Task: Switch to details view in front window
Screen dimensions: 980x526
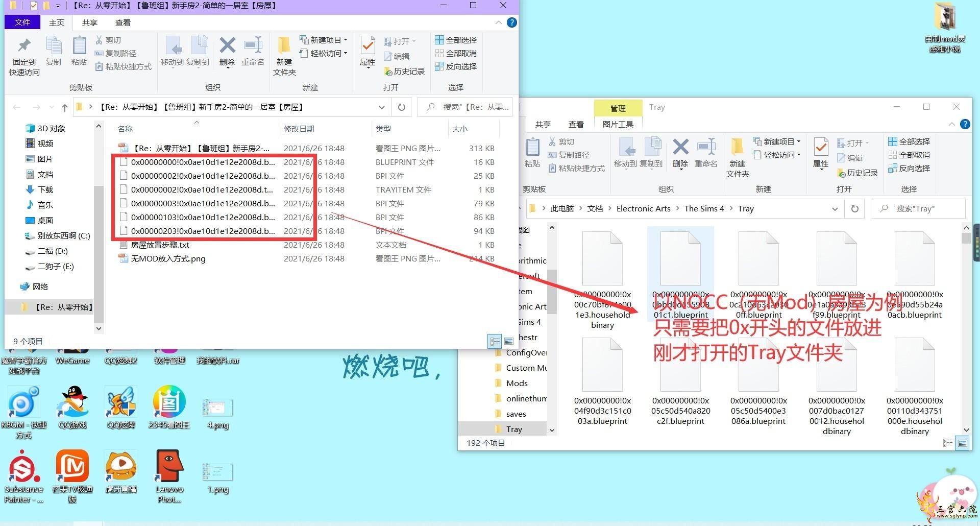Action: pyautogui.click(x=495, y=341)
